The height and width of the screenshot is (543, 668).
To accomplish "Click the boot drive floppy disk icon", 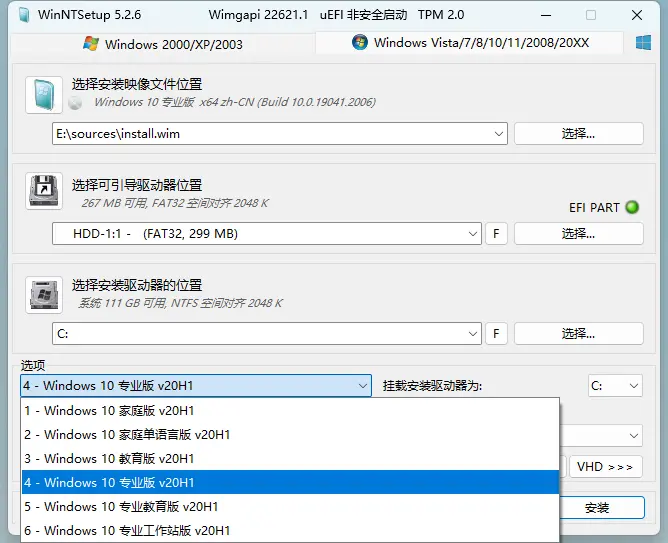I will 44,191.
